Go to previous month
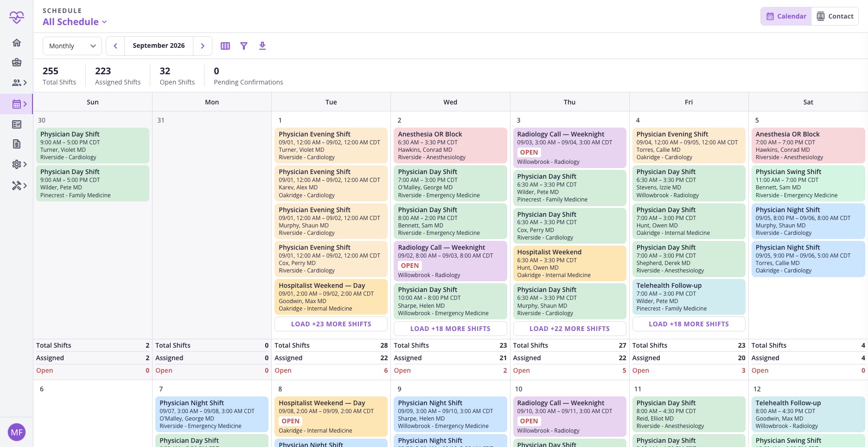The height and width of the screenshot is (447, 868). pyautogui.click(x=115, y=46)
